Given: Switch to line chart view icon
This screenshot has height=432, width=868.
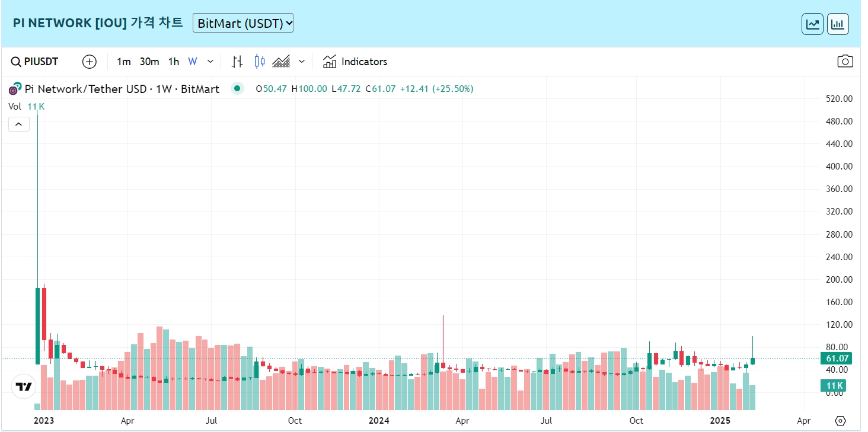Looking at the screenshot, I should (x=812, y=24).
